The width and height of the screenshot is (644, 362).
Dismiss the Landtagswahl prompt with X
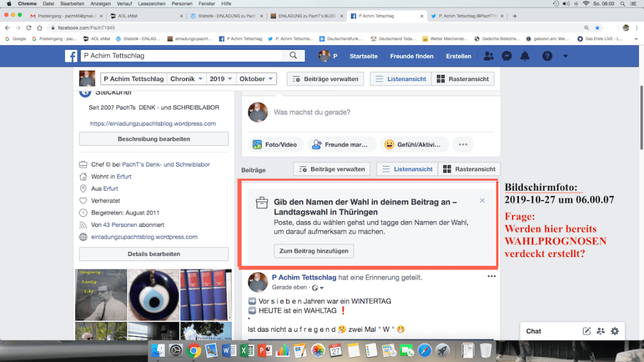(x=482, y=200)
